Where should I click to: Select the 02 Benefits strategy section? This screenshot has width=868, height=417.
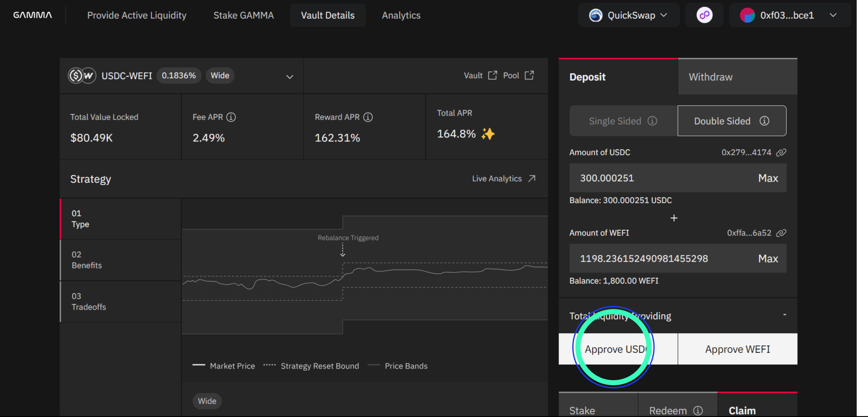tap(121, 260)
